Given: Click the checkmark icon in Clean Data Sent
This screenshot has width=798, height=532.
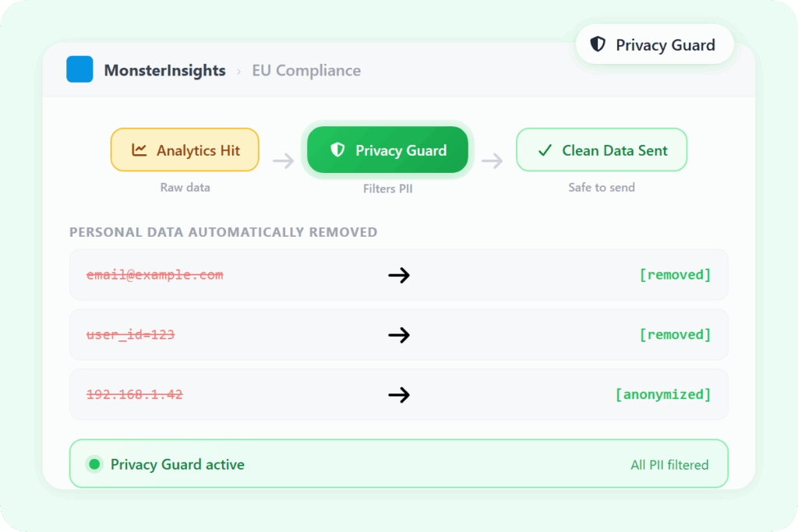Looking at the screenshot, I should (546, 150).
